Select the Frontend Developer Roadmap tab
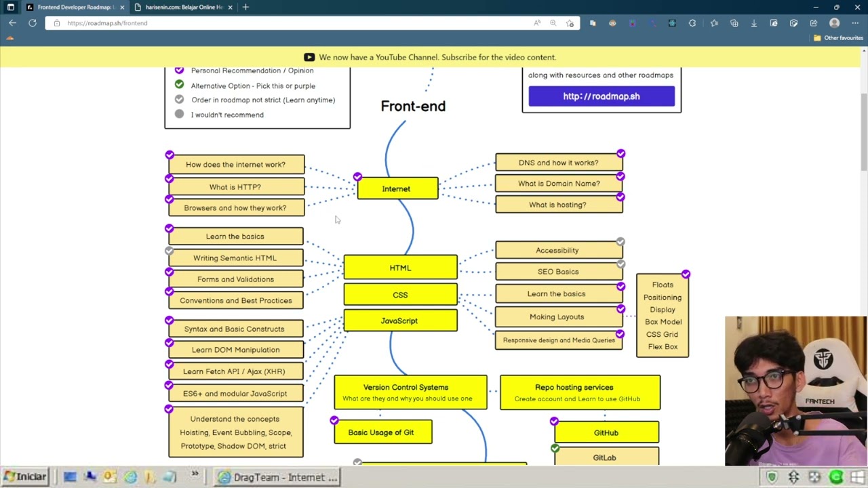 pyautogui.click(x=73, y=7)
